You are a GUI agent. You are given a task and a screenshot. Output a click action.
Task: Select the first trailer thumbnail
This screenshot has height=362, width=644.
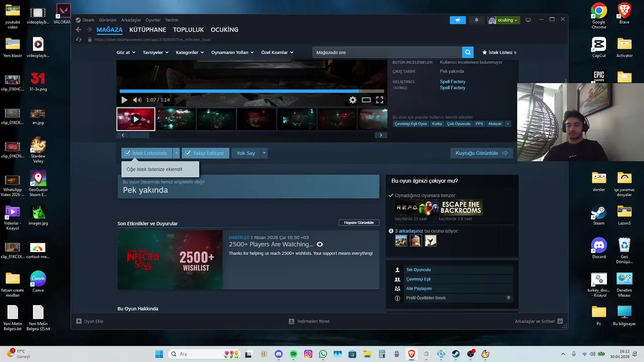[x=136, y=119]
